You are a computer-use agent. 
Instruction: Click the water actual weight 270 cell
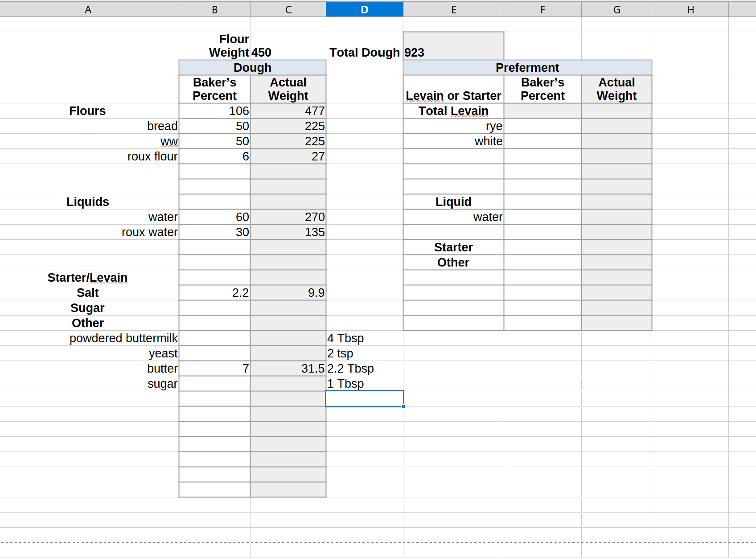point(288,217)
